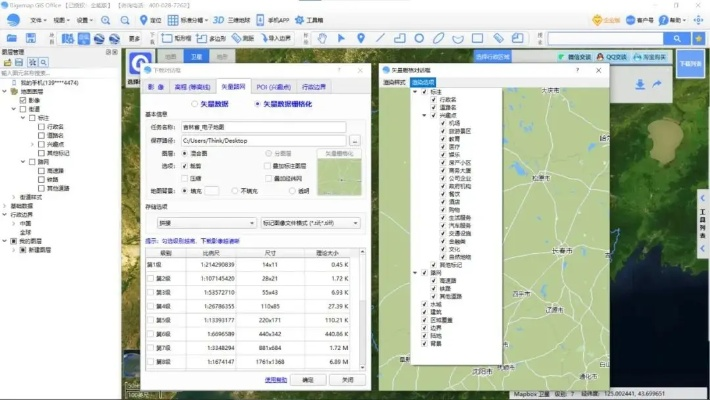Click the layer panel new folder icon
Image resolution: width=710 pixels, height=400 pixels.
pos(7,62)
